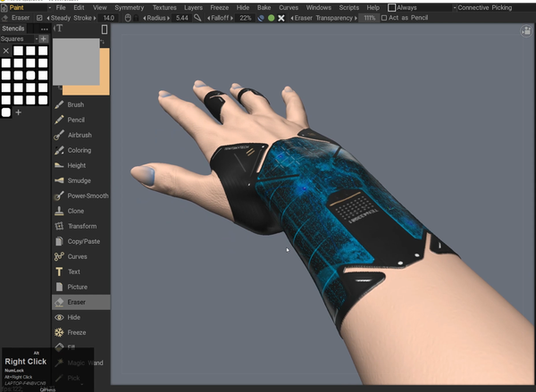Viewport: 536px width, 392px height.
Task: Select the Transform tool
Action: tap(81, 226)
